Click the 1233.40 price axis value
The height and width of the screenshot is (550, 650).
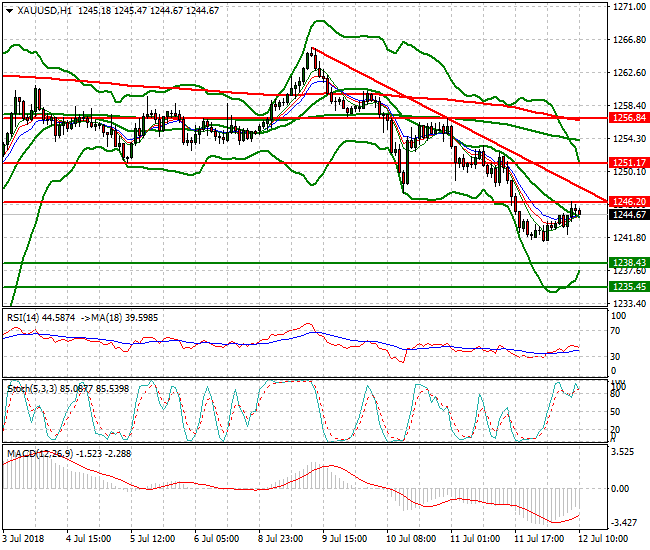(x=626, y=303)
